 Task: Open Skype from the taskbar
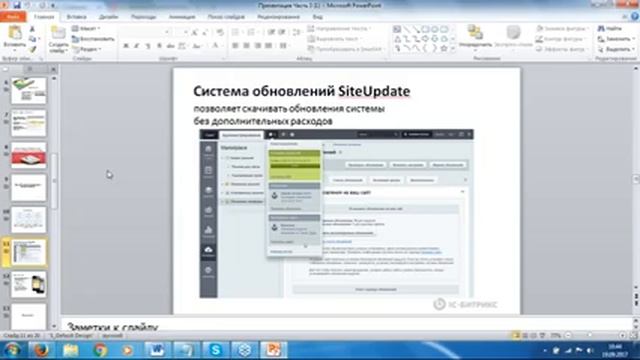(x=215, y=350)
